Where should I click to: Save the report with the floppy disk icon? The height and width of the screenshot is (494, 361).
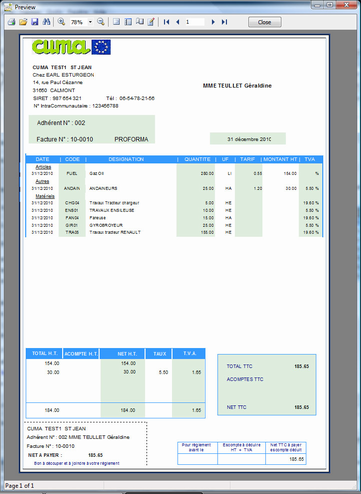34,22
